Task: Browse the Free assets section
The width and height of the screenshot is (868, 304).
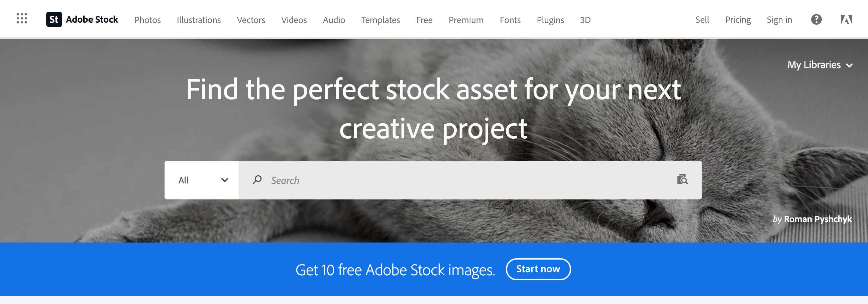Action: [x=424, y=20]
